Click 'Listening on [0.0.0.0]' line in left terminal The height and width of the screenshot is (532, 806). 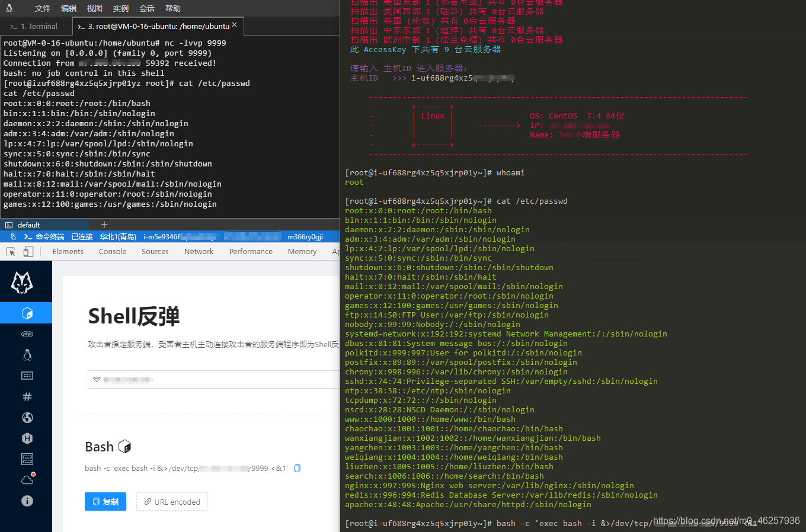point(107,53)
